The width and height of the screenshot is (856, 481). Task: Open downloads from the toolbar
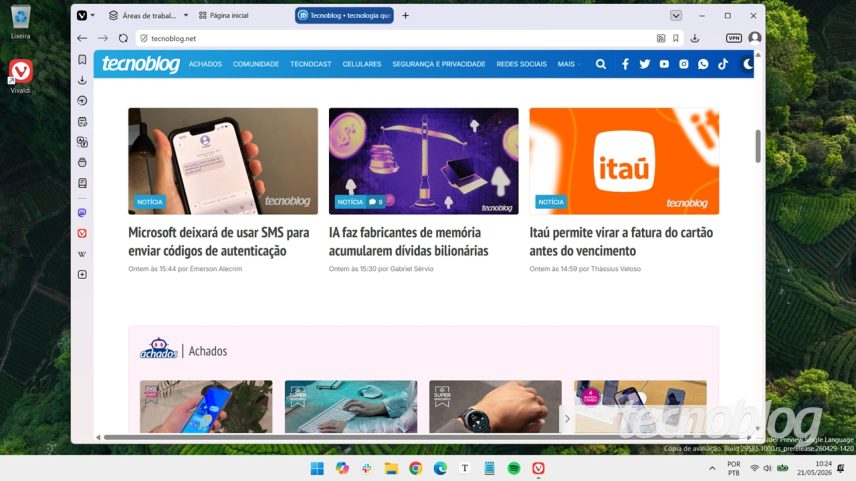click(x=695, y=38)
